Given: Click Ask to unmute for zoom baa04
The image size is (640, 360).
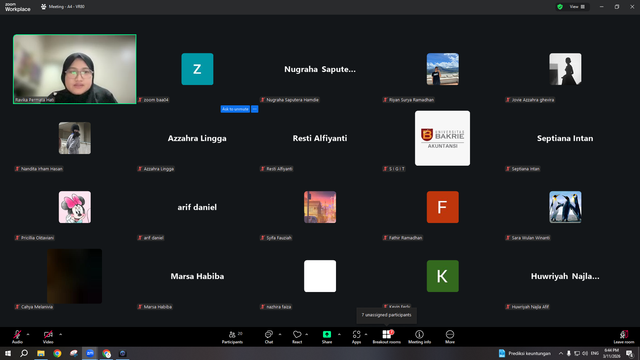Looking at the screenshot, I should [235, 109].
